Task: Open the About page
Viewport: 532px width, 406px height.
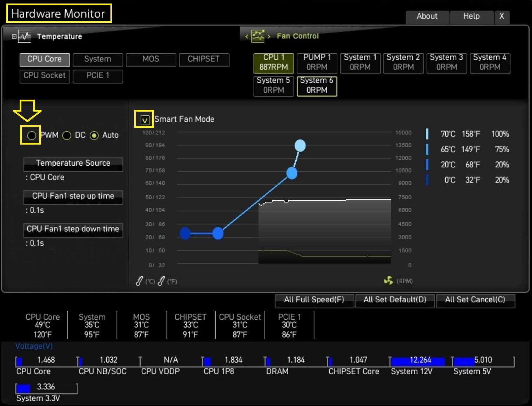Action: click(x=427, y=16)
